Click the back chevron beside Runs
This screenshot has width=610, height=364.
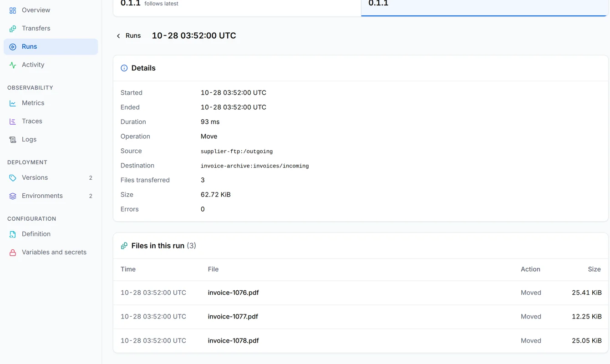(x=118, y=35)
